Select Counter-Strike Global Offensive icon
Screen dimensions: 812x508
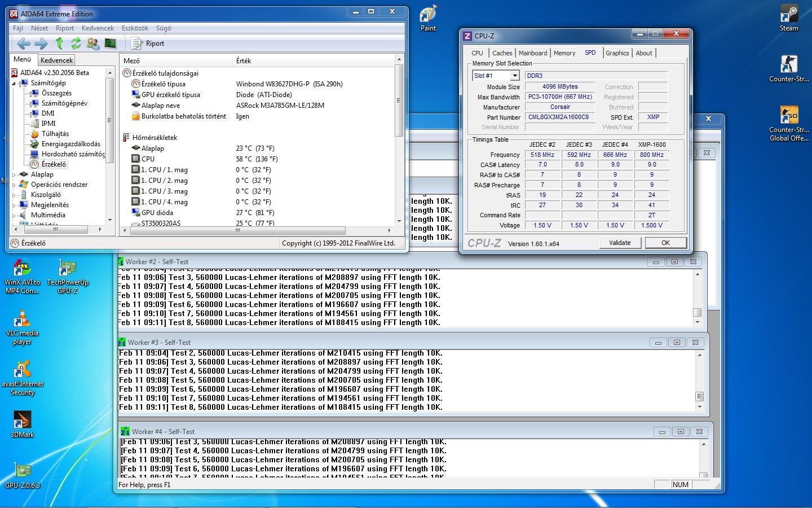point(789,124)
